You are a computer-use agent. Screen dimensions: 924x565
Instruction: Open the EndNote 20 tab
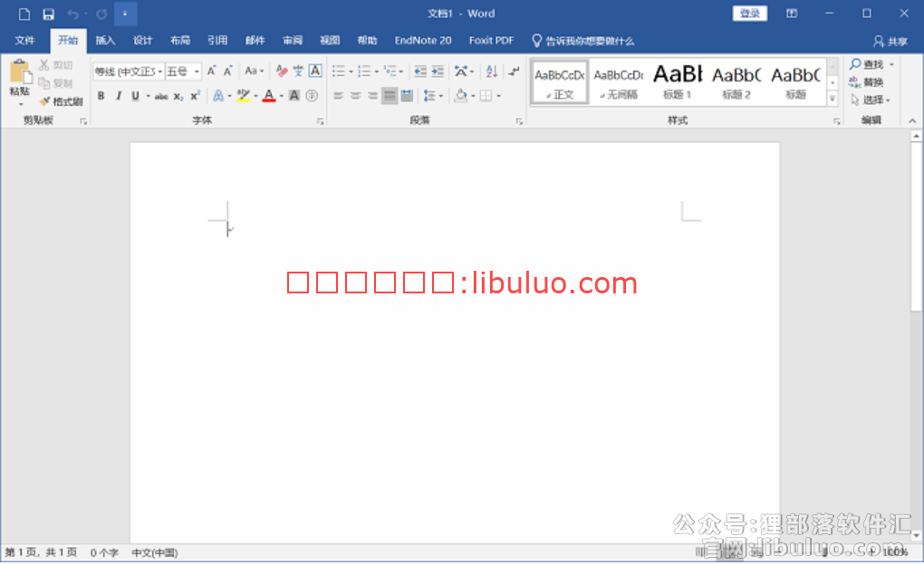coord(423,41)
